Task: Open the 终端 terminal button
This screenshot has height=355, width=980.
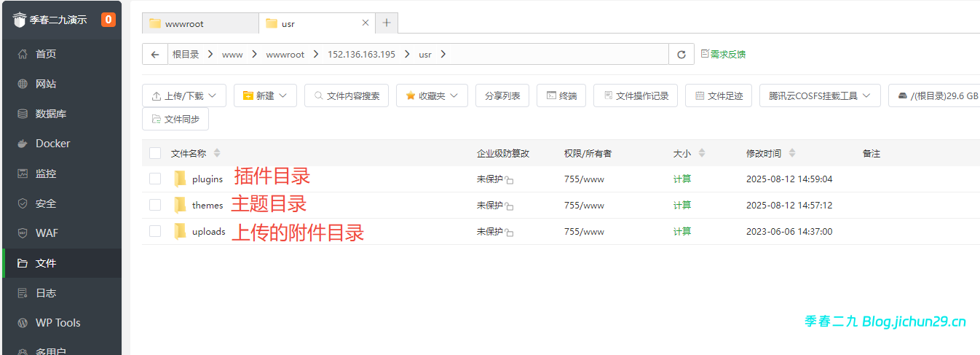Action: click(x=561, y=95)
